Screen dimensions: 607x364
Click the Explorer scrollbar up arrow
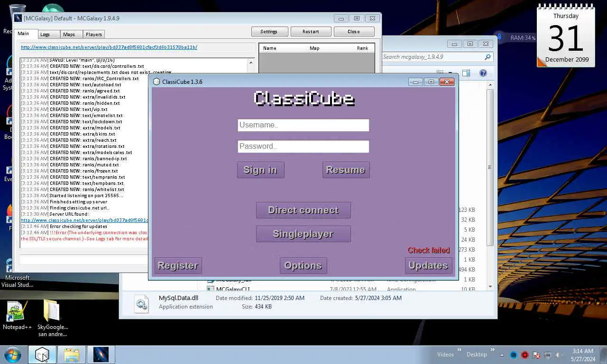click(490, 85)
